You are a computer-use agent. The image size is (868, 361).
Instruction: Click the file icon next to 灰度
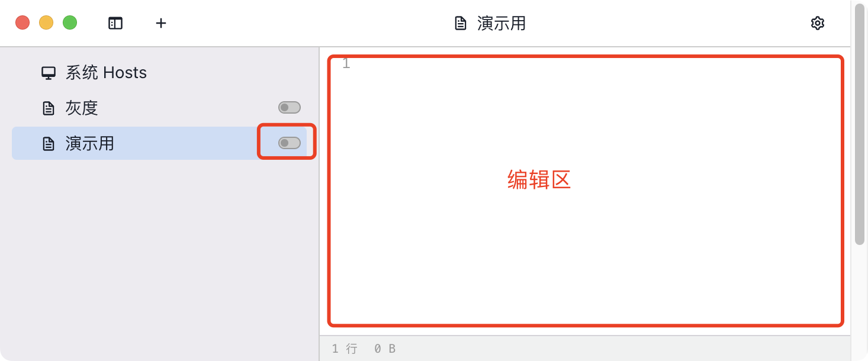tap(49, 108)
